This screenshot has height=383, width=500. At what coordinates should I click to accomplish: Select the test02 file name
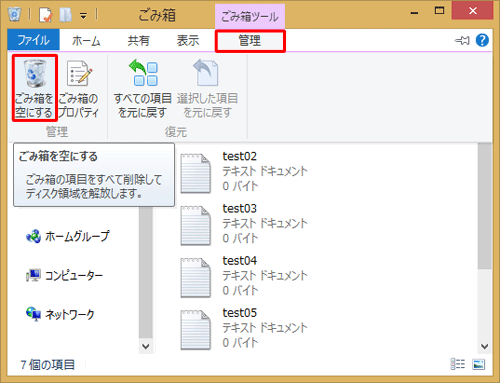240,156
